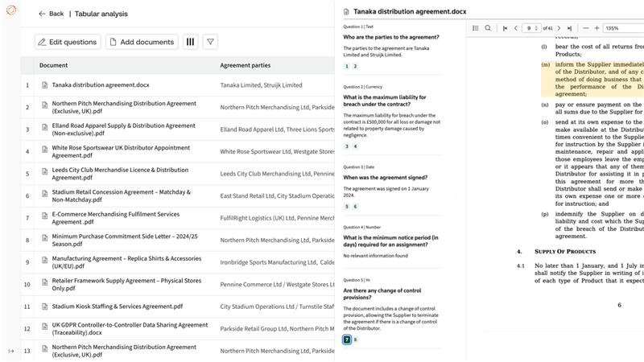
Task: Click highlighted citation 7 under change of control
Action: point(347,339)
